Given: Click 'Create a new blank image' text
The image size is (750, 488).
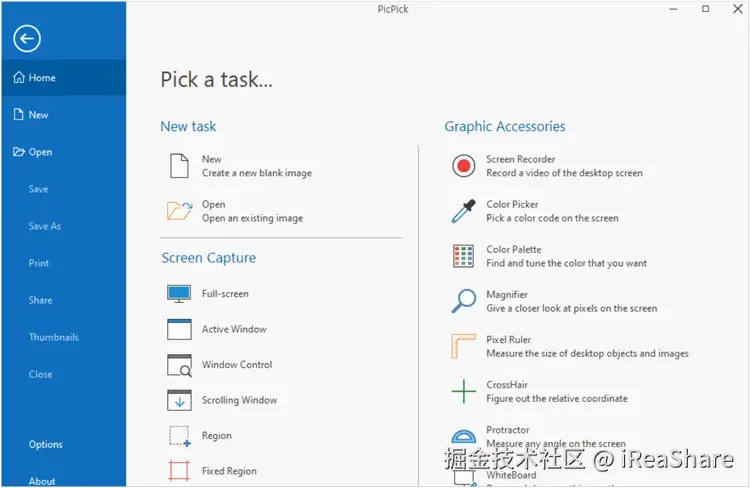Looking at the screenshot, I should pyautogui.click(x=257, y=173).
